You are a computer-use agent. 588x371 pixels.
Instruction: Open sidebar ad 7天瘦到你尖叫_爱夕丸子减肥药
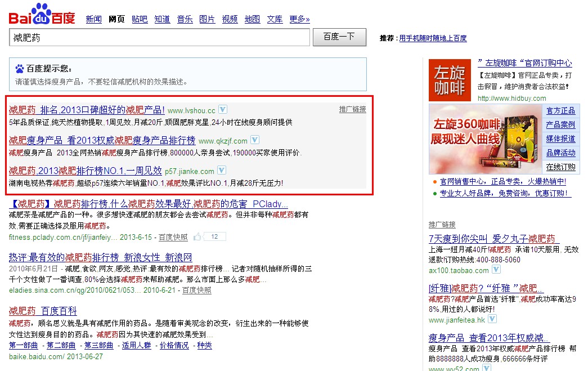coord(494,239)
